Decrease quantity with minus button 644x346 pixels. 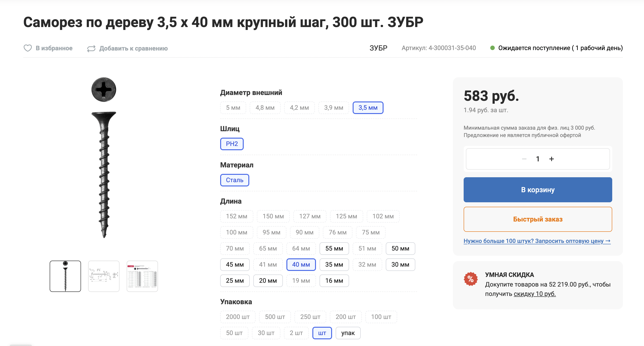tap(524, 159)
